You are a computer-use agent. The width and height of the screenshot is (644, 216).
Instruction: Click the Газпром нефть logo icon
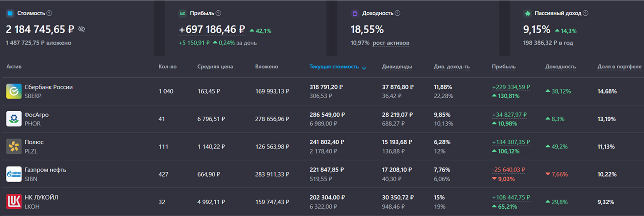[14, 174]
